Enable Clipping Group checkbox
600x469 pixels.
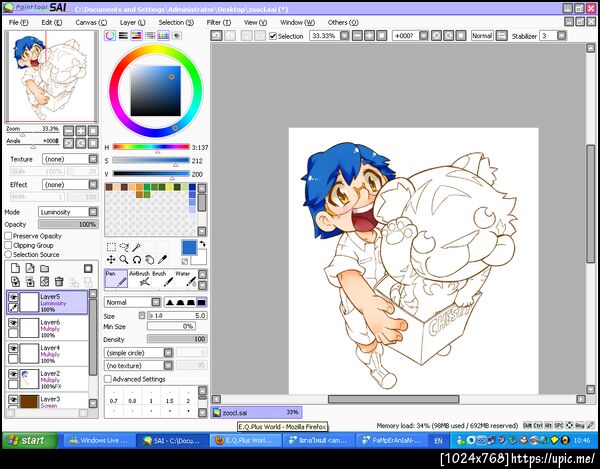coord(8,245)
